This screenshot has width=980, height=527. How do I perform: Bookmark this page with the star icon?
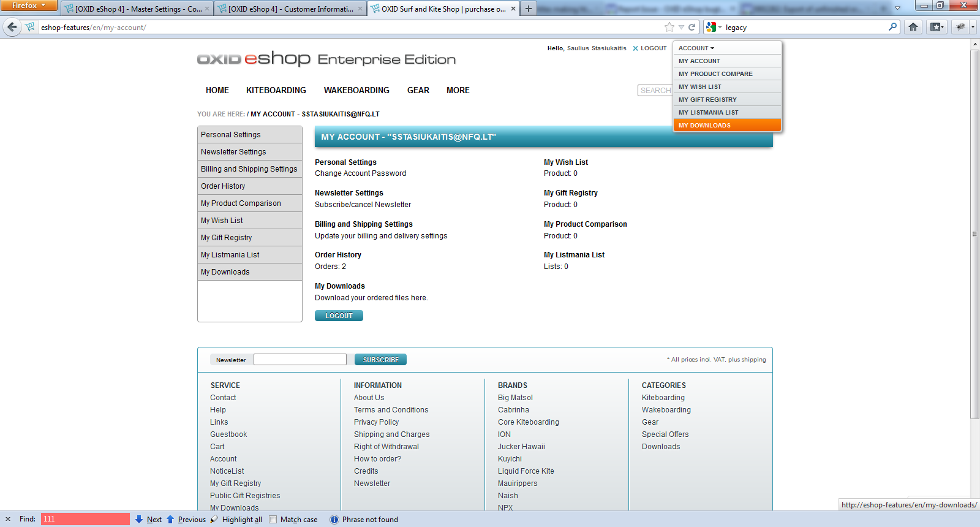tap(669, 27)
